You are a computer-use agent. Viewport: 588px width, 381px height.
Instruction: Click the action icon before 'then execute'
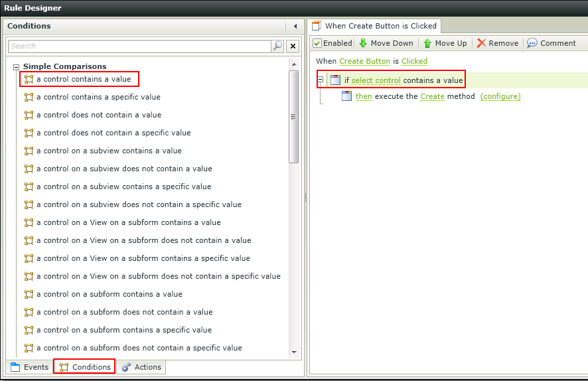(x=347, y=96)
